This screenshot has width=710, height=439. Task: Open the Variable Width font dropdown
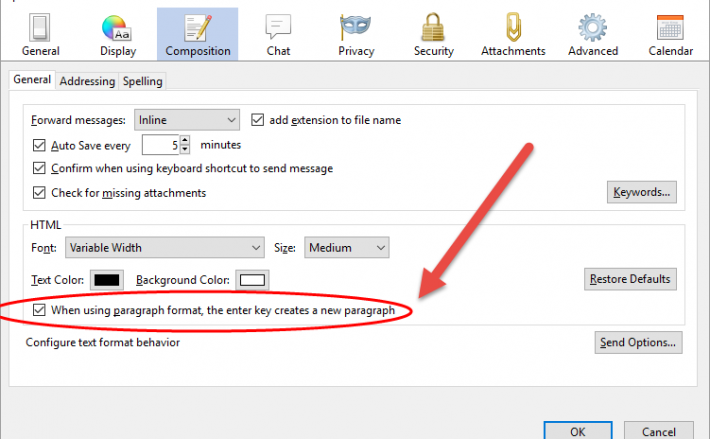point(165,248)
